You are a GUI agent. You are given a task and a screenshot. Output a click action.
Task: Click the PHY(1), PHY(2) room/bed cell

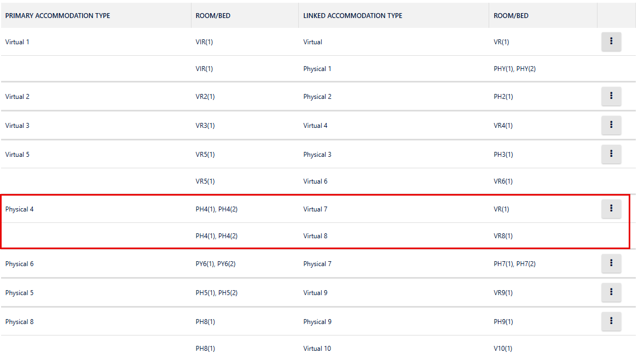tap(514, 69)
